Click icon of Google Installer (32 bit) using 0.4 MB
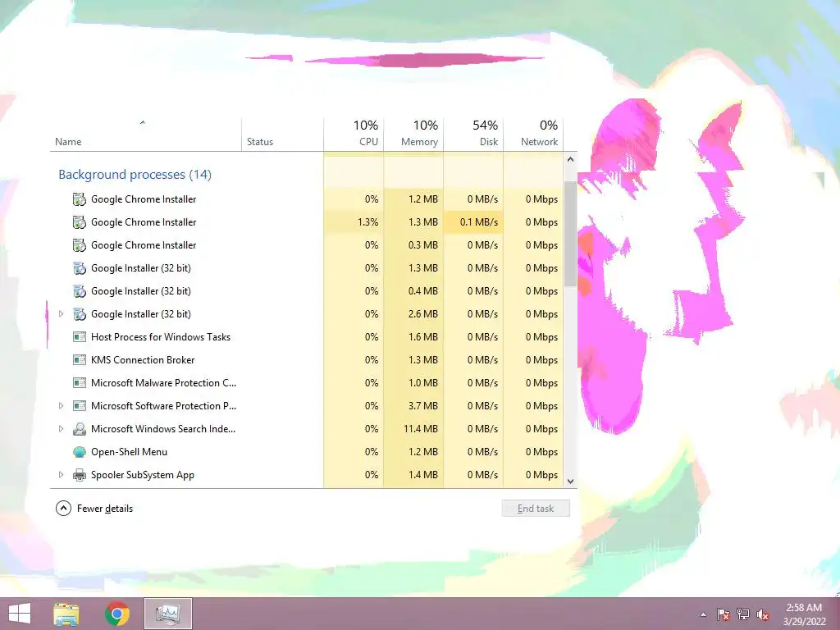The width and height of the screenshot is (840, 630). pos(80,291)
